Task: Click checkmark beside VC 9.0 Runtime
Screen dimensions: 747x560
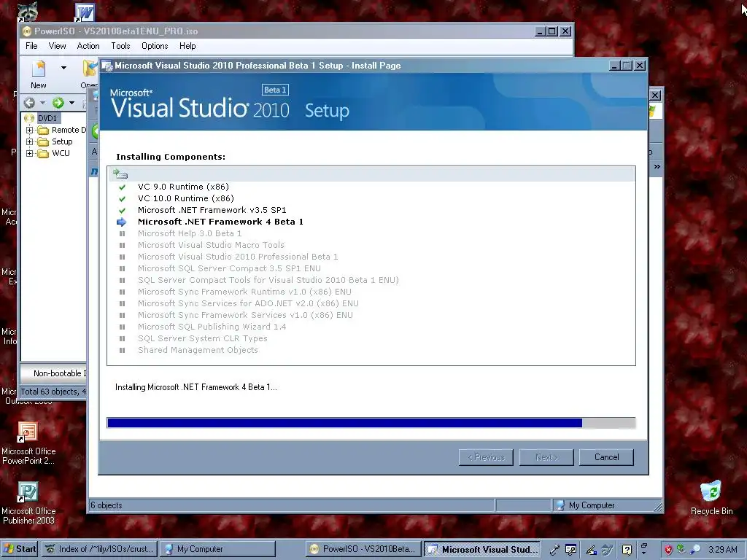Action: point(122,187)
